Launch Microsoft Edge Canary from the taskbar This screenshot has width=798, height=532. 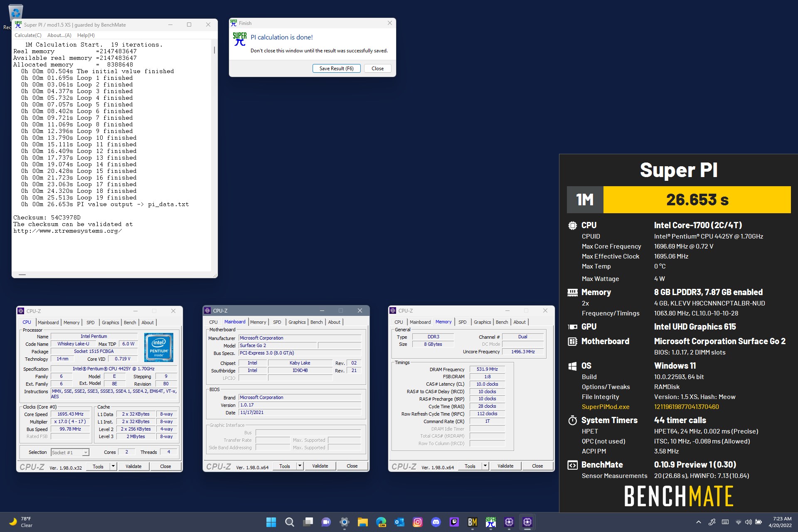381,522
